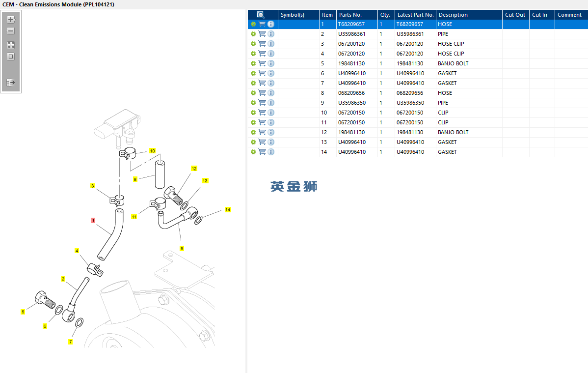Zoom out of the parts diagram
Image resolution: width=588 pixels, height=373 pixels.
pos(11,31)
